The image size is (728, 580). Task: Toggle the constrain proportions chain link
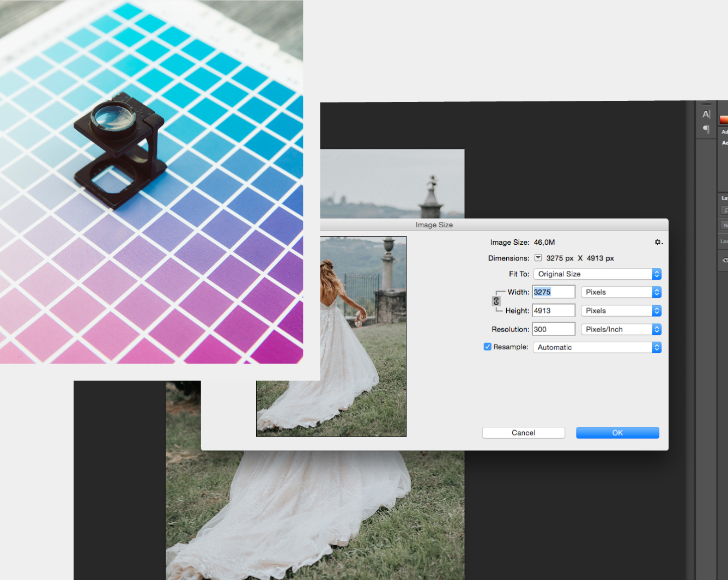496,301
